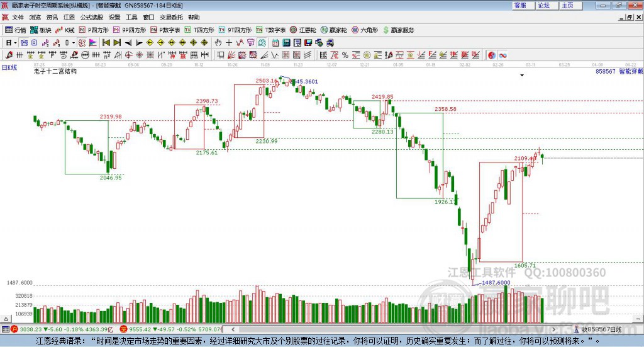Click the infinity loop icon
644x347 pixels.
pyautogui.click(x=502, y=55)
